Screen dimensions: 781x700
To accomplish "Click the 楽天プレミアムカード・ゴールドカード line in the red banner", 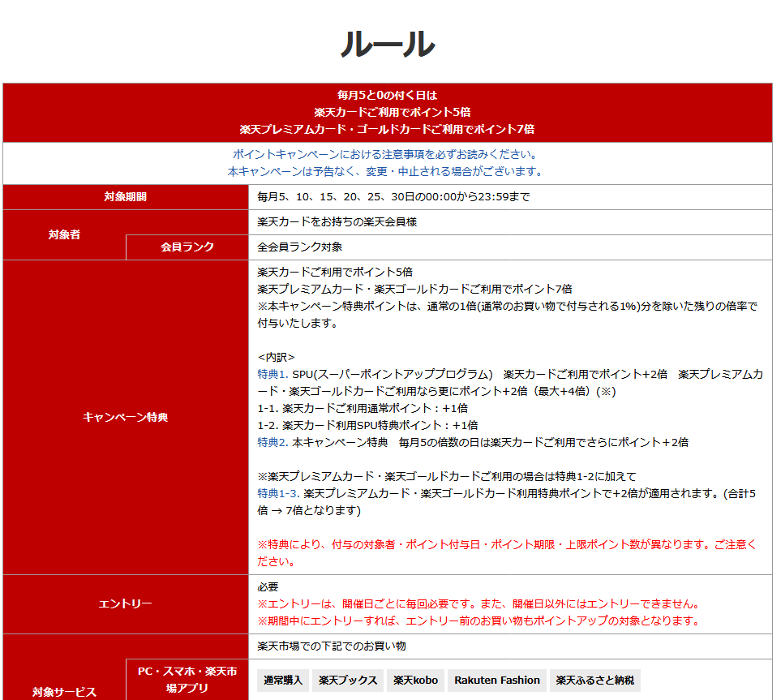I will click(x=388, y=129).
